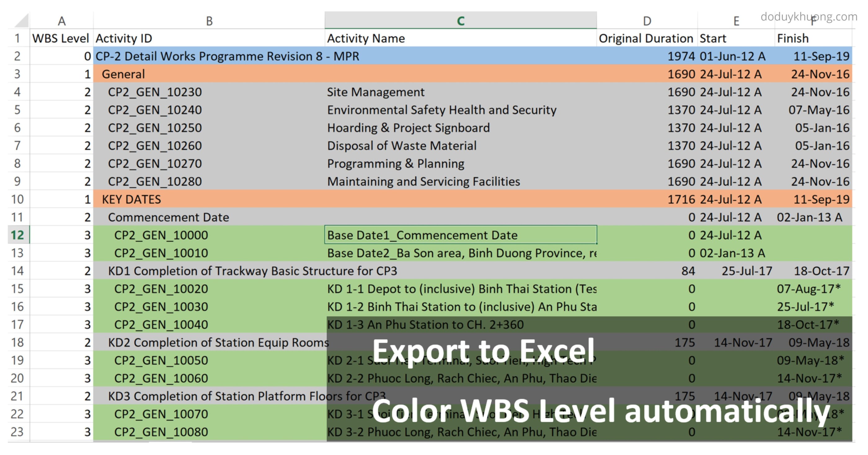The width and height of the screenshot is (868, 455).
Task: Select column A header
Action: coord(62,21)
